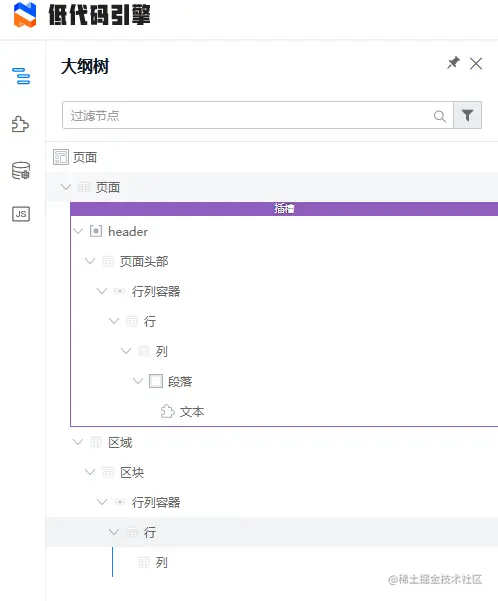Screen dimensions: 498x601
Task: Click the 页面头部 component icon
Action: coord(108,261)
